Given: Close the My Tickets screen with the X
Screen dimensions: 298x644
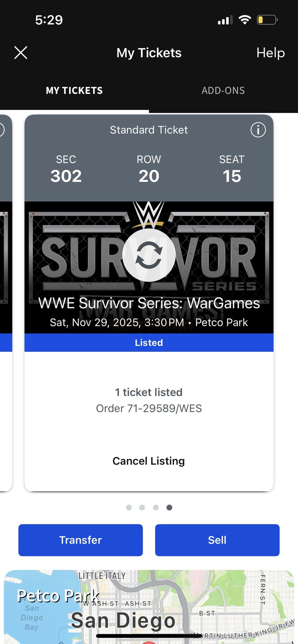Looking at the screenshot, I should [x=20, y=53].
